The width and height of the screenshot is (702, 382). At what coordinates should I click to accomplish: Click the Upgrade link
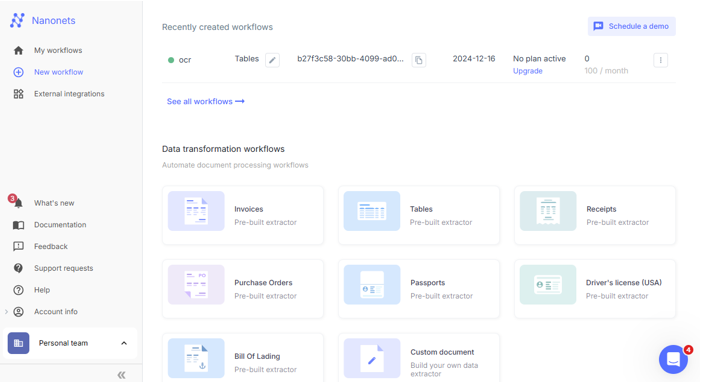pyautogui.click(x=527, y=71)
